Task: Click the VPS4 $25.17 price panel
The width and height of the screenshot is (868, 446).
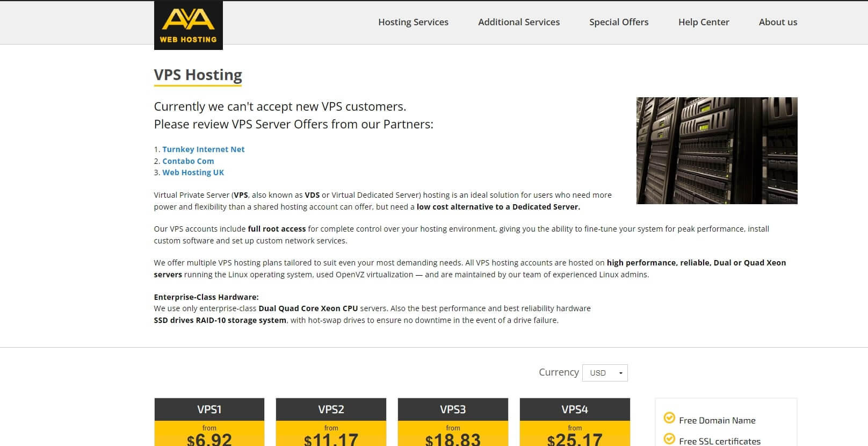Action: pos(575,434)
